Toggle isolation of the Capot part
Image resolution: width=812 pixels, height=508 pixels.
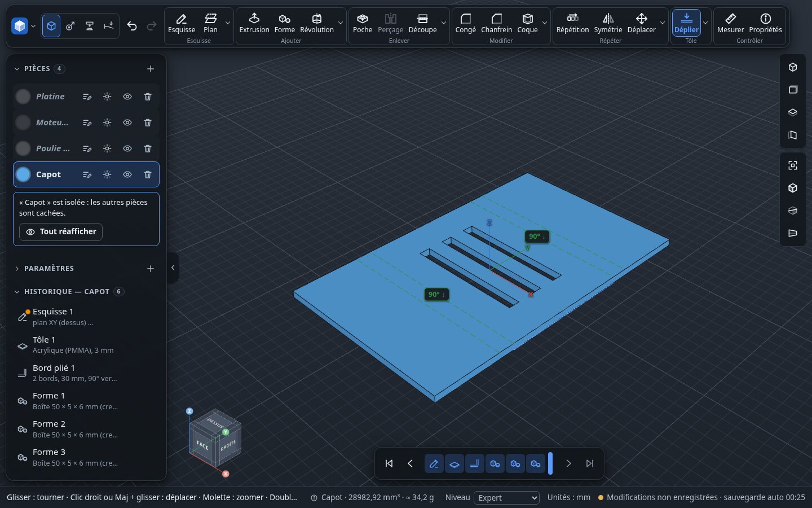pyautogui.click(x=107, y=175)
